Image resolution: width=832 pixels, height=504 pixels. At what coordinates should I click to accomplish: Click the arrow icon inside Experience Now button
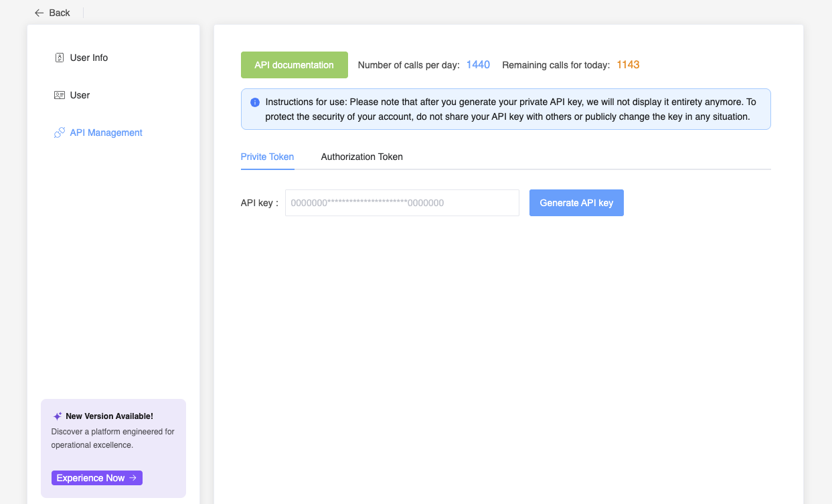tap(134, 477)
